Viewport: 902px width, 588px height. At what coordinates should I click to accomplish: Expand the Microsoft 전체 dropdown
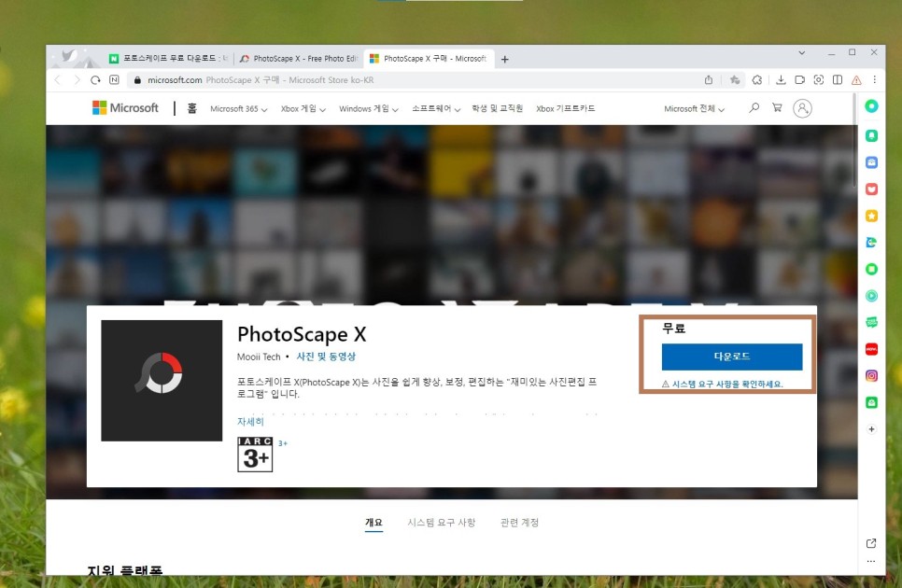point(694,108)
